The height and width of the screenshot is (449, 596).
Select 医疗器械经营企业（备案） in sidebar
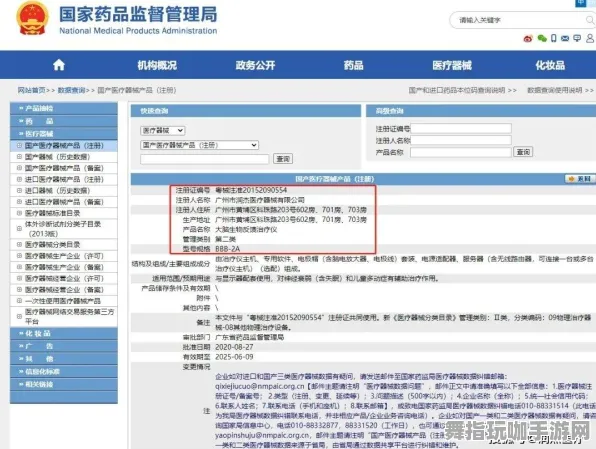(x=64, y=290)
